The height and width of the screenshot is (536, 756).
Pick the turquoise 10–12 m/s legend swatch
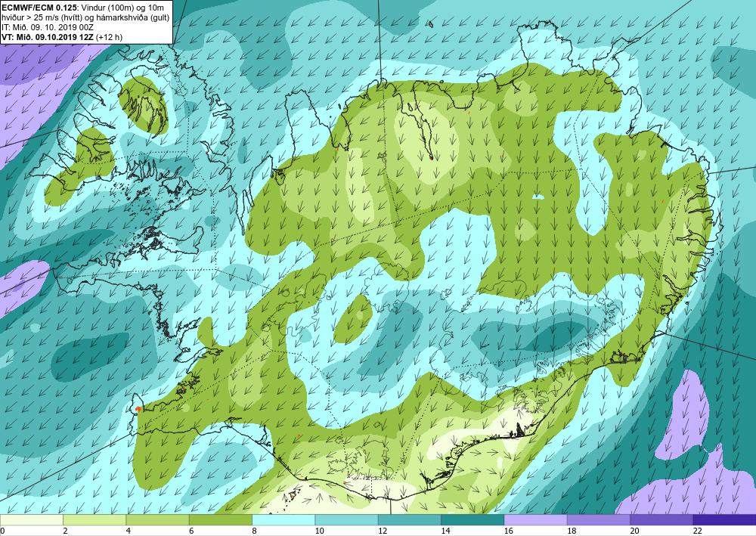347,519
